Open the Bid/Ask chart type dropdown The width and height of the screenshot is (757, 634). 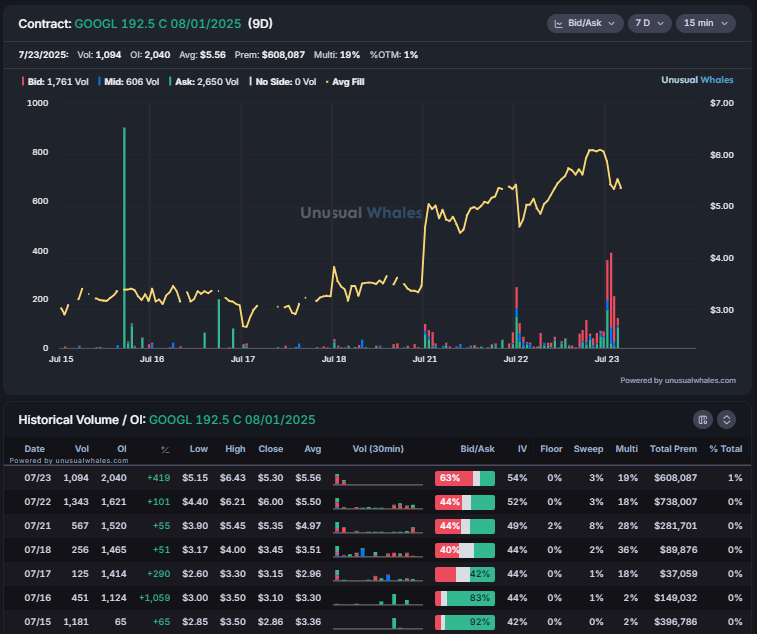[x=585, y=23]
